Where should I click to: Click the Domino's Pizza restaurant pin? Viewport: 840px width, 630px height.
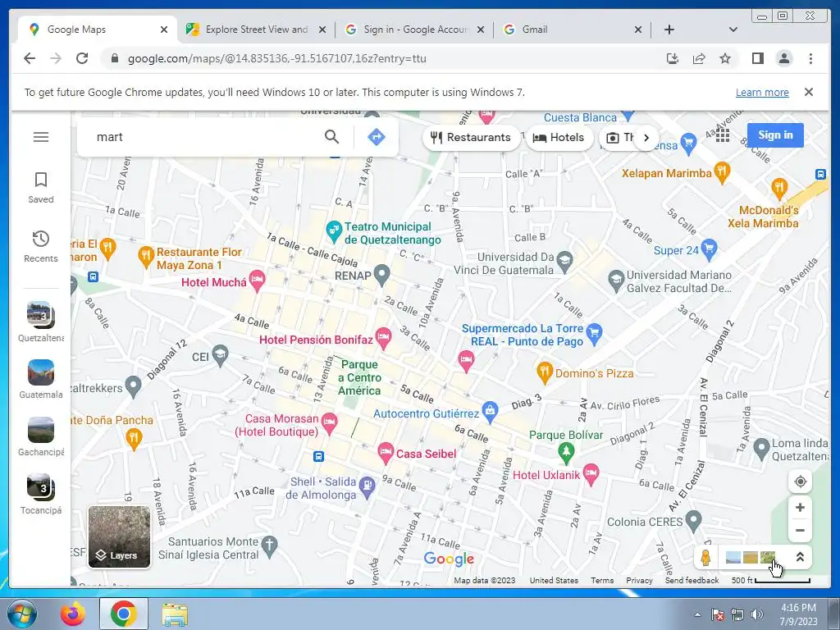pos(545,372)
